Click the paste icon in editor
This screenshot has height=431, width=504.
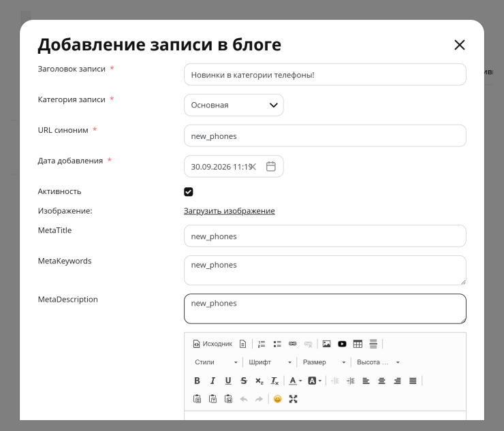[x=197, y=399]
